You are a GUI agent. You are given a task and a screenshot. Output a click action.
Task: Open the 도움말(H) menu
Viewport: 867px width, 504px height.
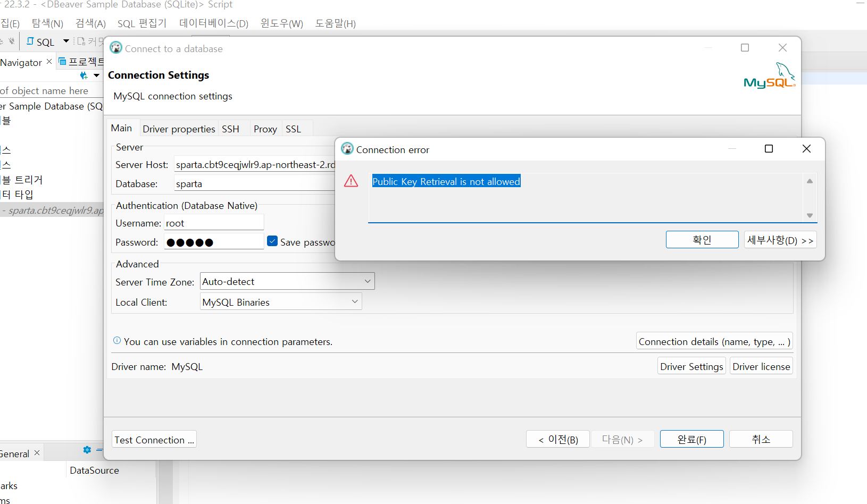336,23
